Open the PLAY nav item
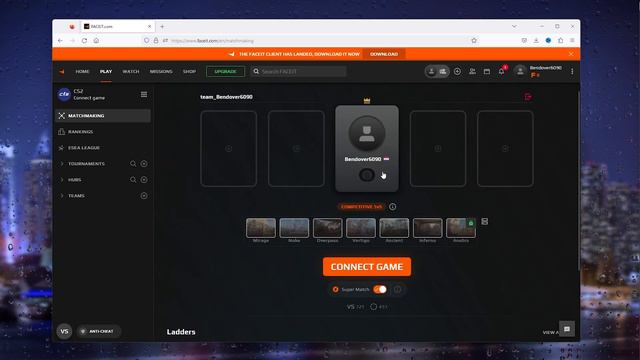The width and height of the screenshot is (640, 360). pyautogui.click(x=106, y=71)
